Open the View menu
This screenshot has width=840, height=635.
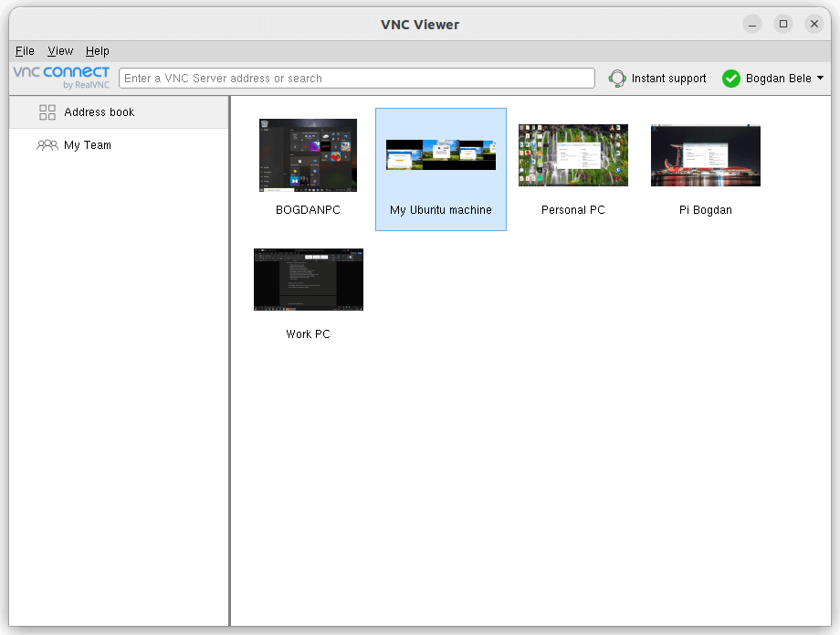click(x=59, y=50)
